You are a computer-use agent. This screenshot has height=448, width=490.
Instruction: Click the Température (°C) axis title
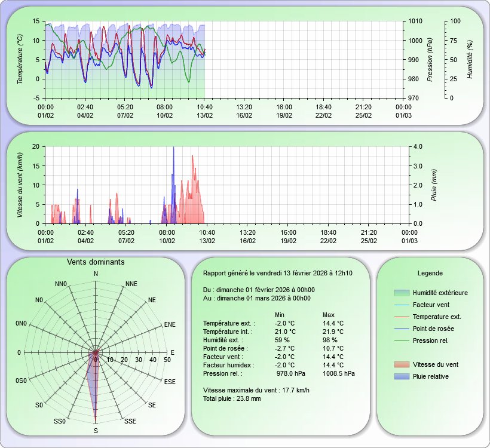tap(20, 59)
